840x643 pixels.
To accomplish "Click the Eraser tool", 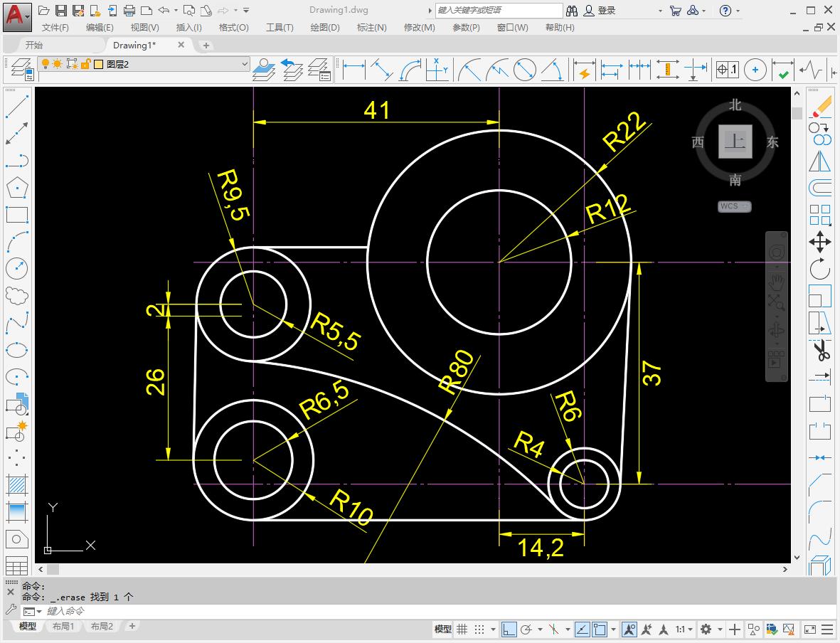I will [x=820, y=107].
